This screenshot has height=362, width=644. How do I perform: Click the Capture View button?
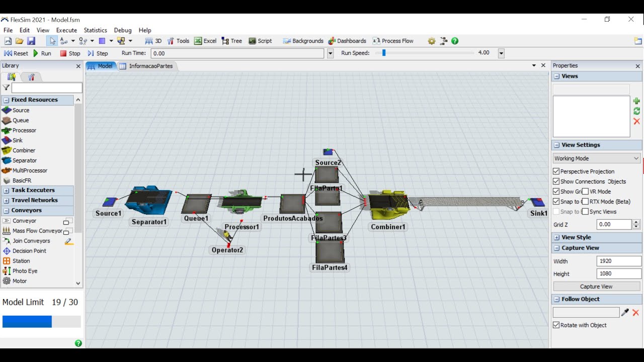click(597, 287)
